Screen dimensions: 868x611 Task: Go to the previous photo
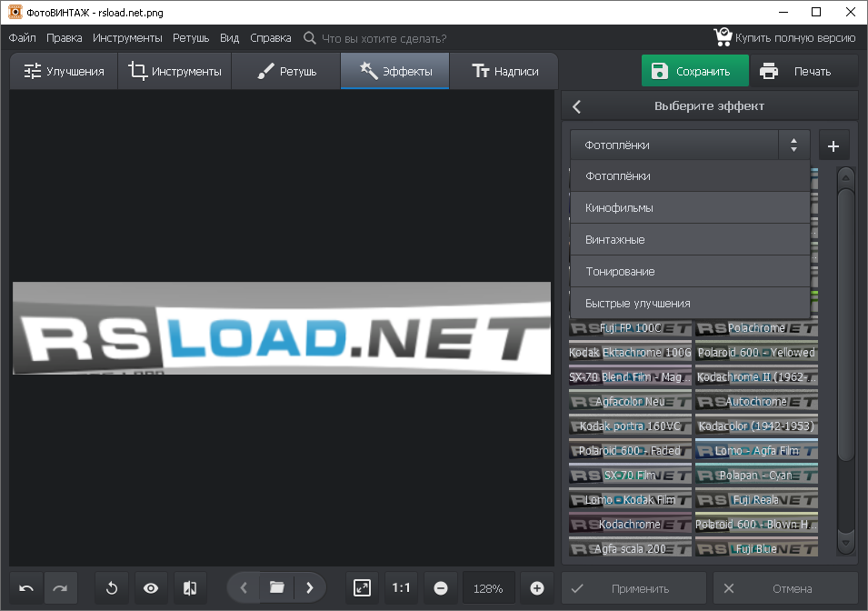pos(244,587)
